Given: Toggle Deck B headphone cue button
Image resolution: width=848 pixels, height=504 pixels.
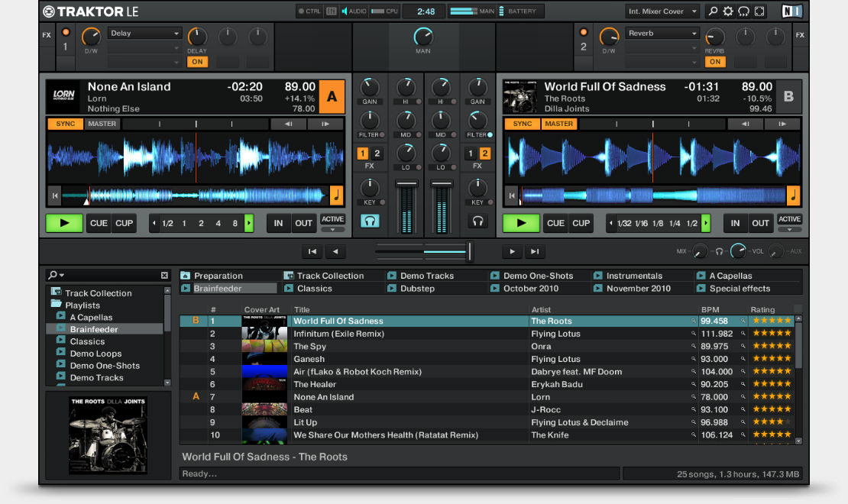Looking at the screenshot, I should click(x=477, y=221).
